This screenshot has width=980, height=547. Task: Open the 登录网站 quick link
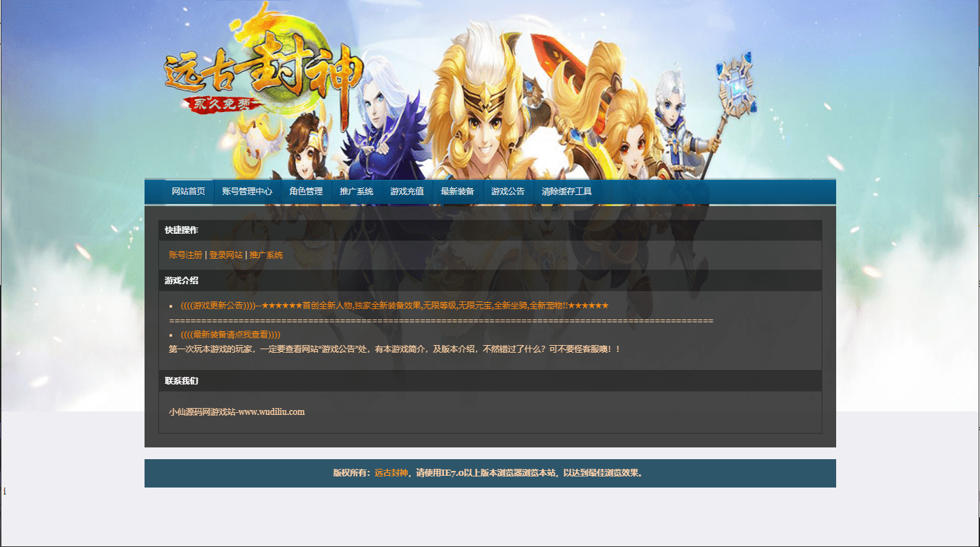coord(225,255)
